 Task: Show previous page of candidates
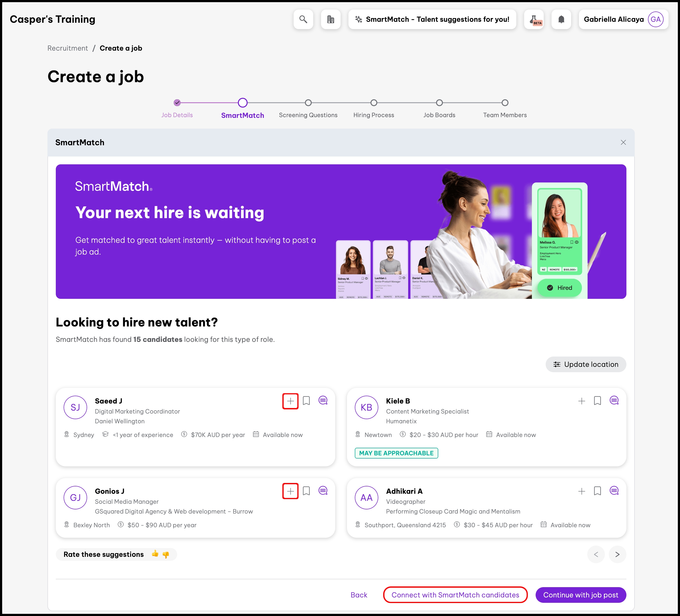coord(596,554)
